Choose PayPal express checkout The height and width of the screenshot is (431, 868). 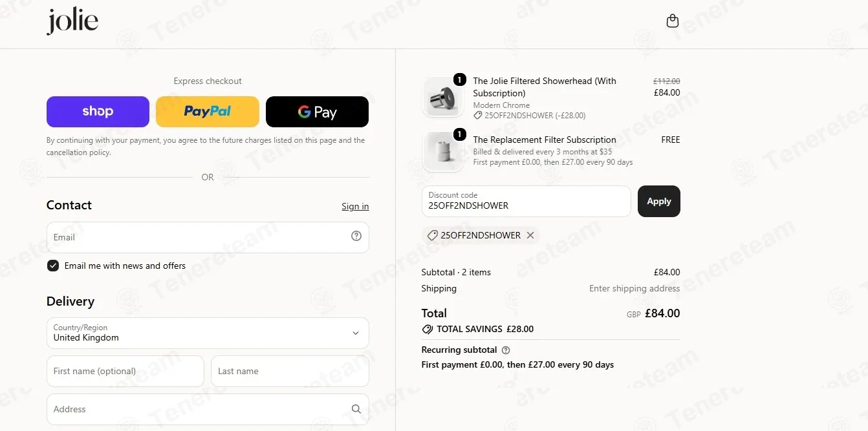[208, 112]
